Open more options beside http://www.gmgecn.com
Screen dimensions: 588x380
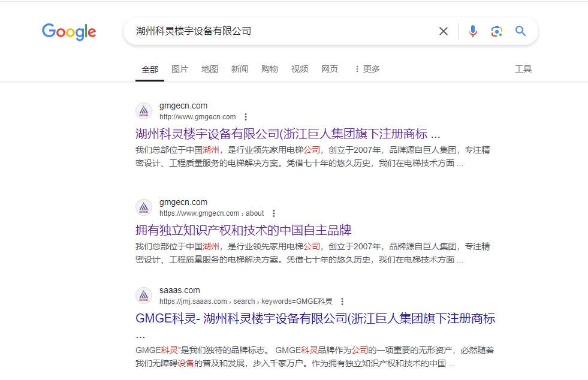click(x=246, y=117)
